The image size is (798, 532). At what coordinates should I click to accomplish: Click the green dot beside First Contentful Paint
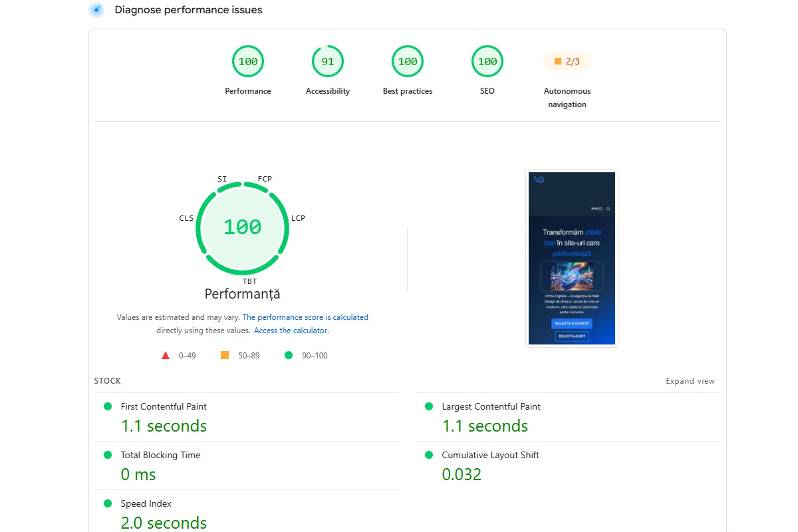pos(108,406)
